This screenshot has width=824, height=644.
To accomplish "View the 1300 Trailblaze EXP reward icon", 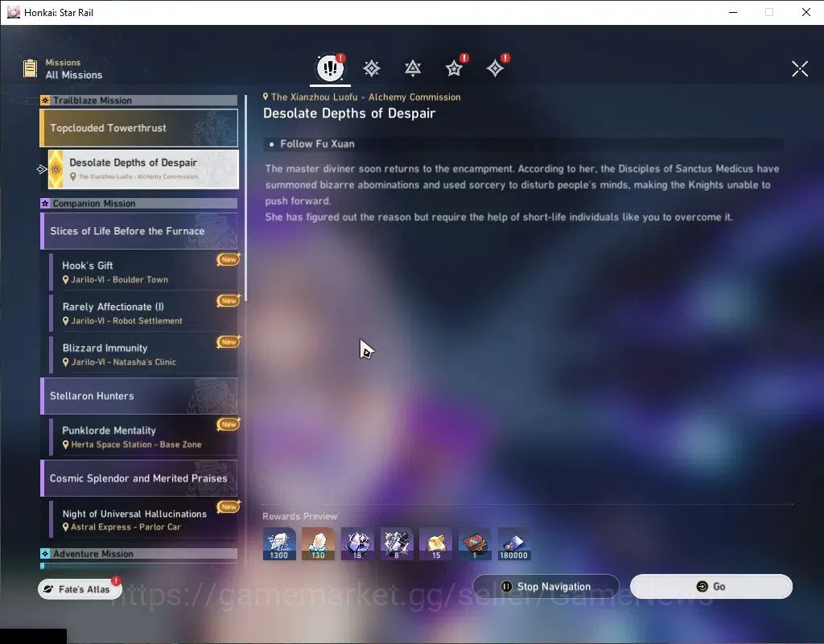I will click(x=279, y=543).
